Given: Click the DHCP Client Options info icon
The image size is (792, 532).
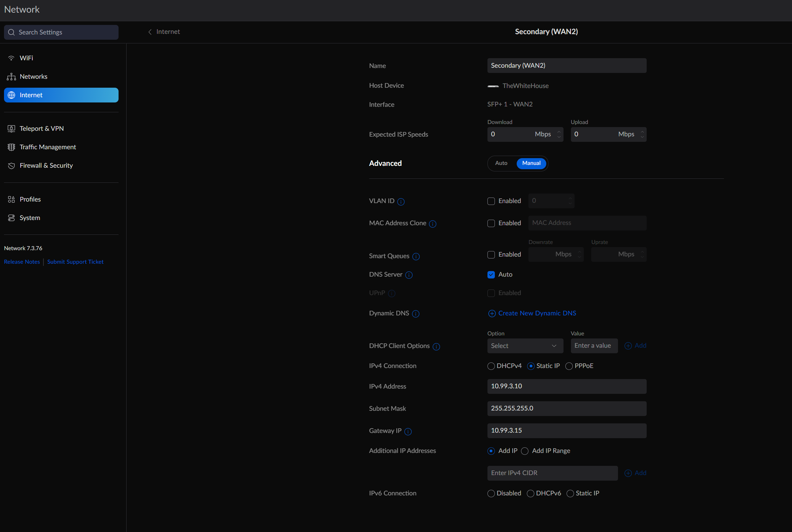Looking at the screenshot, I should 436,347.
